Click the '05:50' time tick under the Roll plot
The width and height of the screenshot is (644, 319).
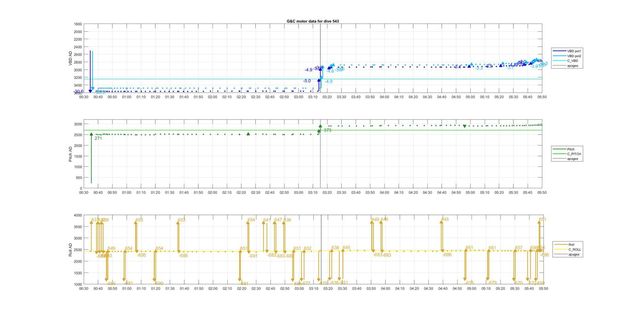point(543,289)
